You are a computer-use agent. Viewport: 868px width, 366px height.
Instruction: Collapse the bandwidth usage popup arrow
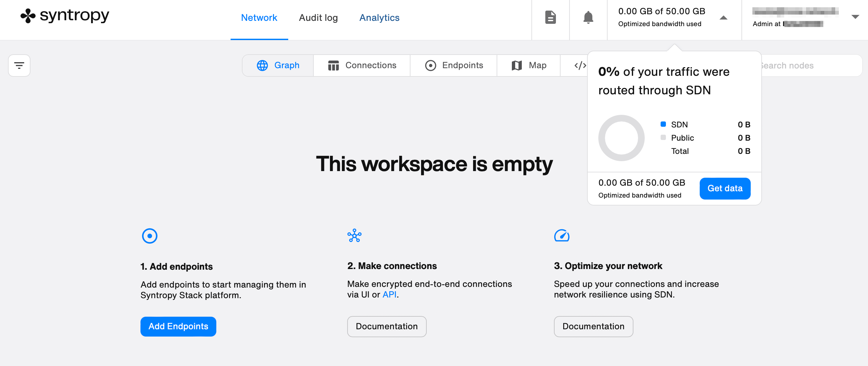(x=723, y=18)
